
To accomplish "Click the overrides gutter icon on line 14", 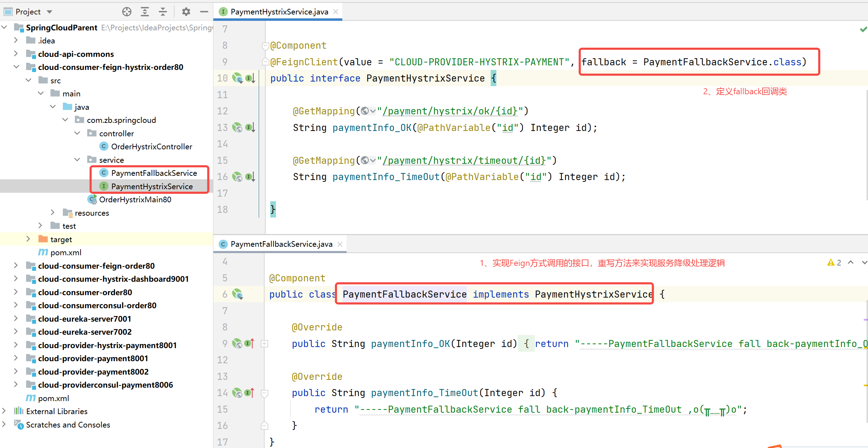I will click(249, 393).
